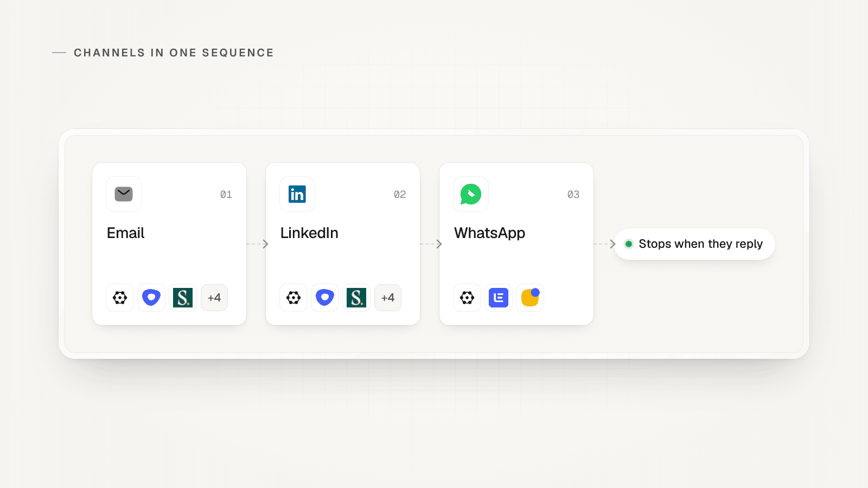Click the flower-shaped icon in WhatsApp card

pyautogui.click(x=467, y=298)
